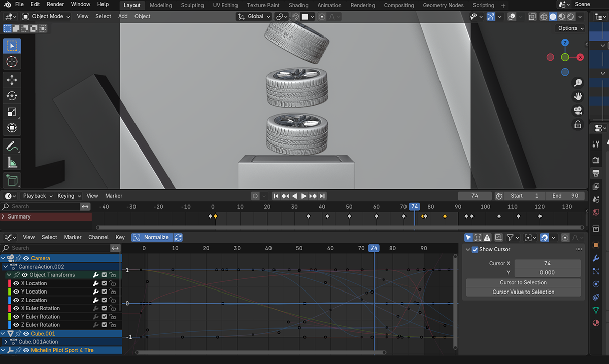
Task: Activate the 3D Cursor tool
Action: [12, 62]
